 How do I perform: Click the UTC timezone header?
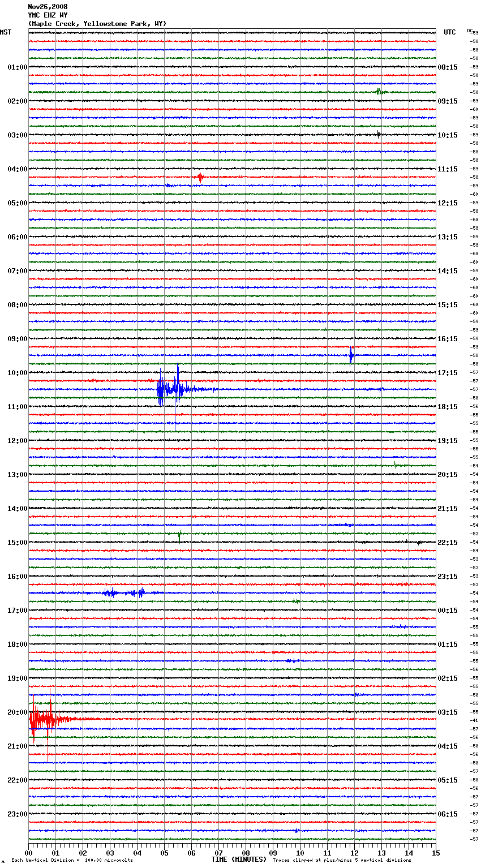click(449, 32)
